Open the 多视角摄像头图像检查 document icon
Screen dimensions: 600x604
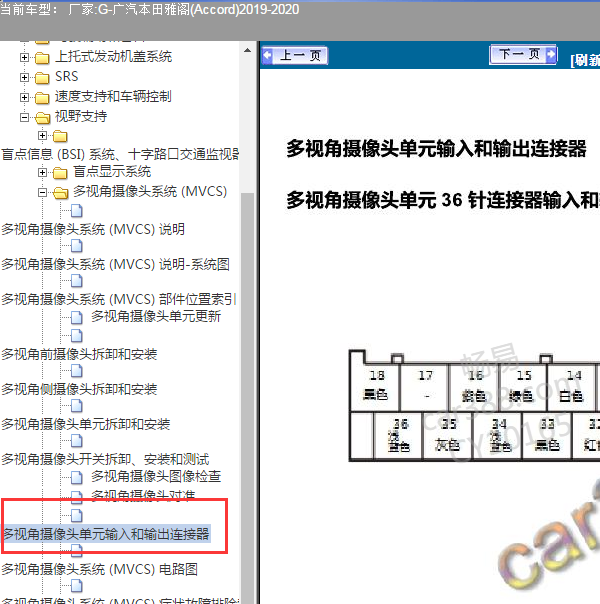pyautogui.click(x=77, y=478)
